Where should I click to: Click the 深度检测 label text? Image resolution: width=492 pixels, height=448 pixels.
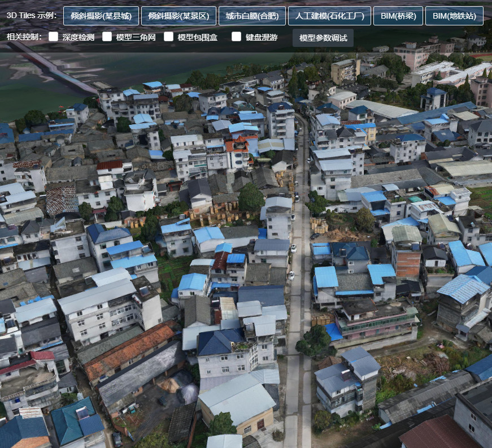pyautogui.click(x=79, y=37)
